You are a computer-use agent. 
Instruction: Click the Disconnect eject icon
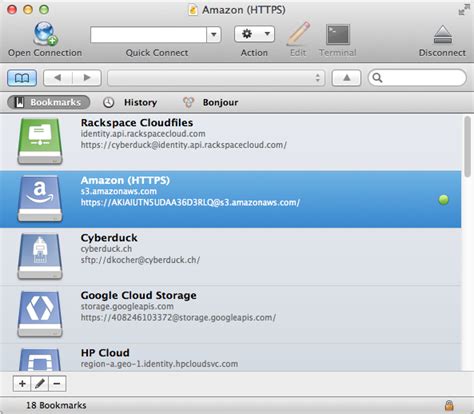443,35
